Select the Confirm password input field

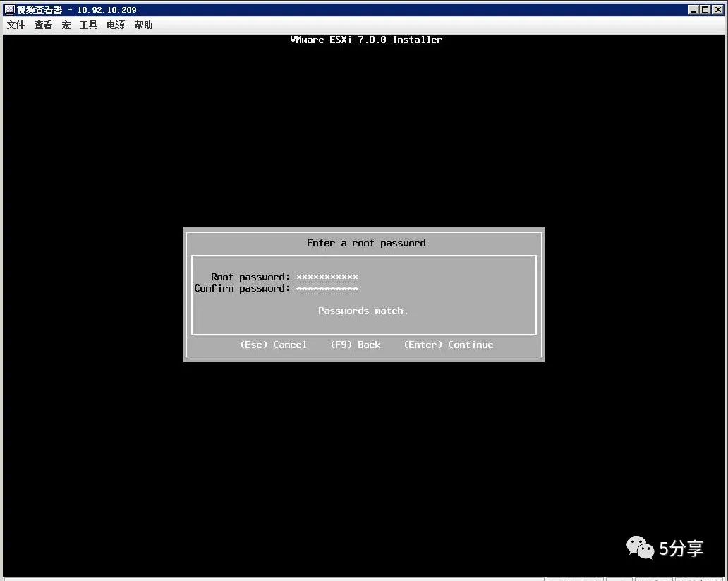tap(327, 288)
